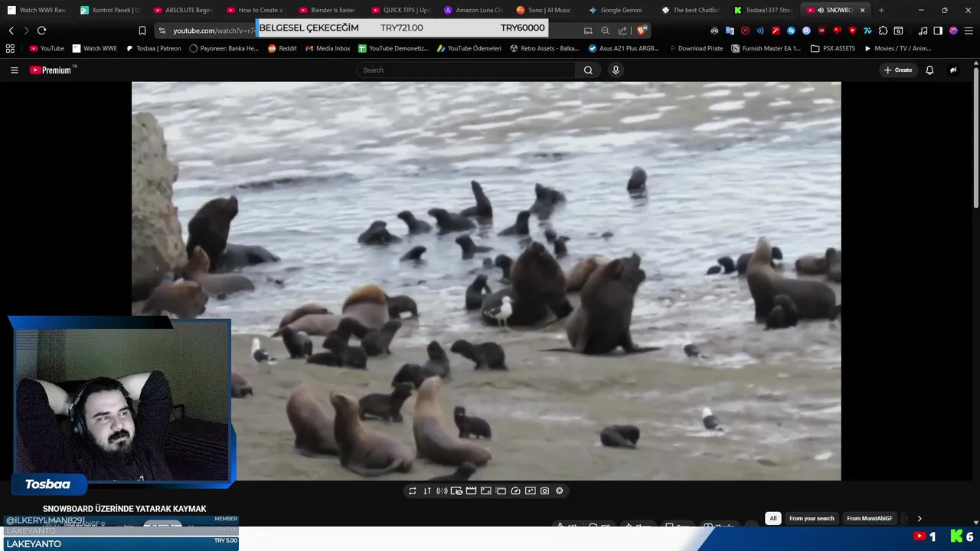The width and height of the screenshot is (980, 551).
Task: Open the Brave main menu hamburger
Action: click(x=968, y=31)
